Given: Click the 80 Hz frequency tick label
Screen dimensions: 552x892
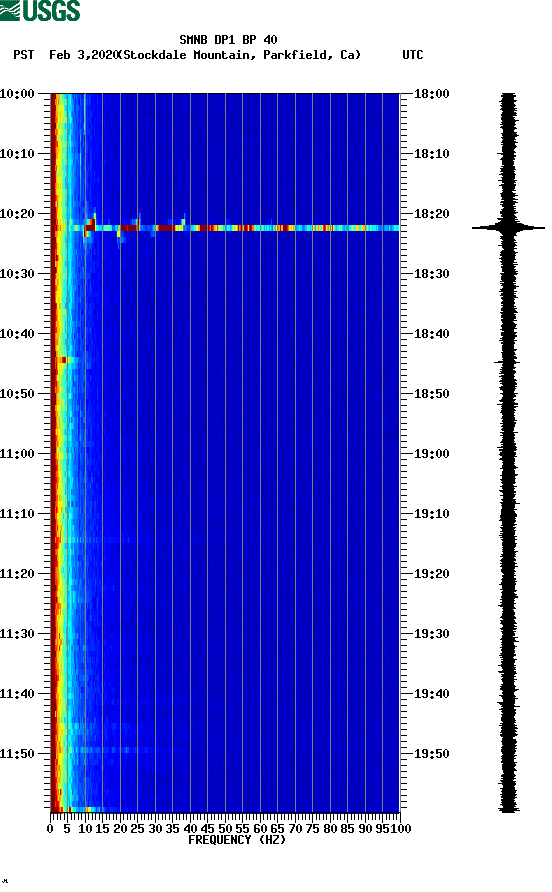Looking at the screenshot, I should point(330,829).
